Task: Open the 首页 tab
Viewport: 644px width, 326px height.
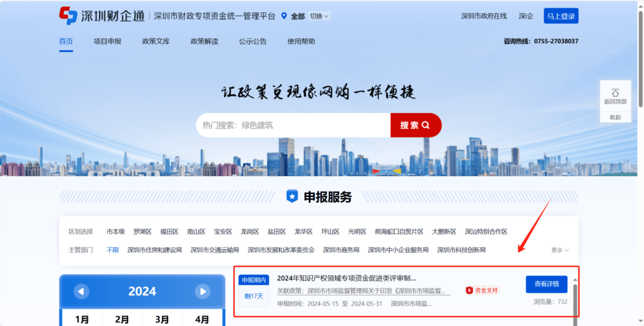Action: tap(66, 41)
